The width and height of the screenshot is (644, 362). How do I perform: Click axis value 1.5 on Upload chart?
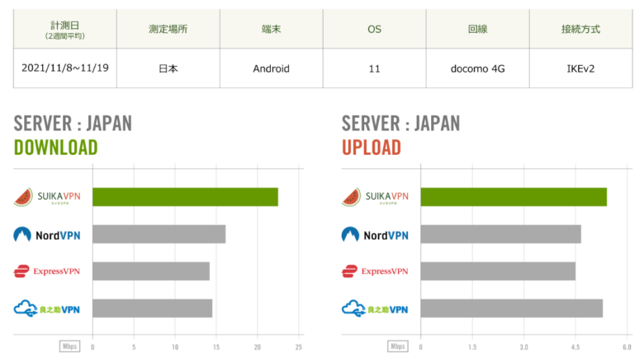click(x=472, y=347)
